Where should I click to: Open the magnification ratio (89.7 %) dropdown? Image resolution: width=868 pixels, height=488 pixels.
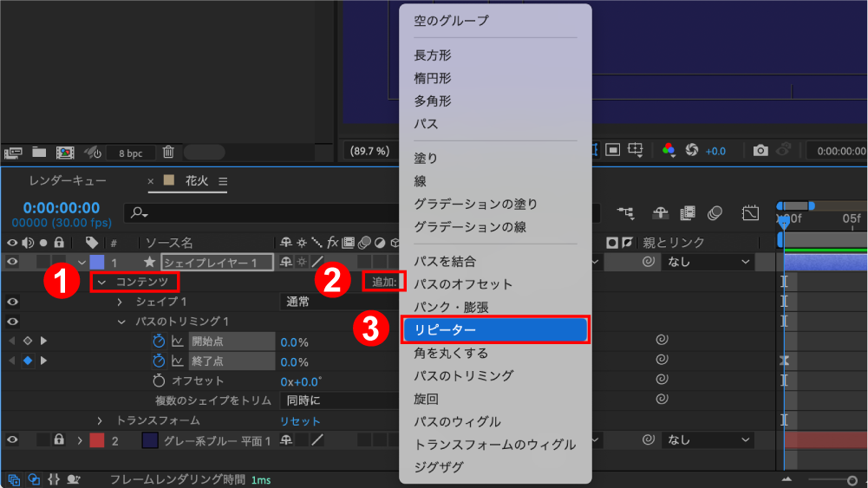pyautogui.click(x=369, y=151)
